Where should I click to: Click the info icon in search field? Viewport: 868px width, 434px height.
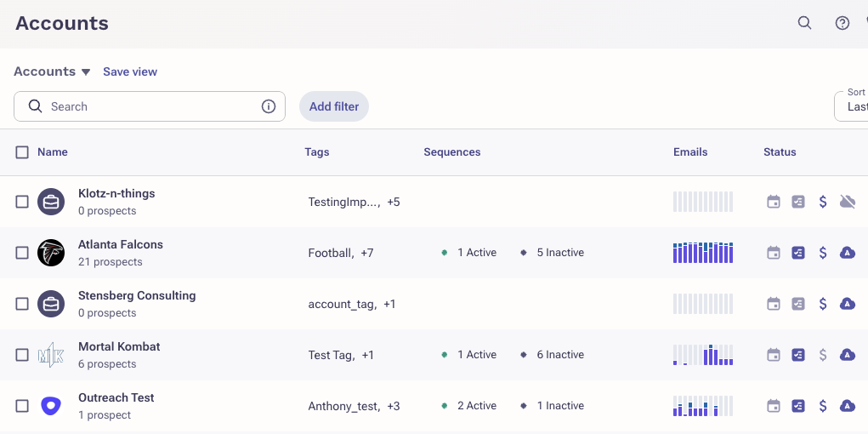pos(269,106)
